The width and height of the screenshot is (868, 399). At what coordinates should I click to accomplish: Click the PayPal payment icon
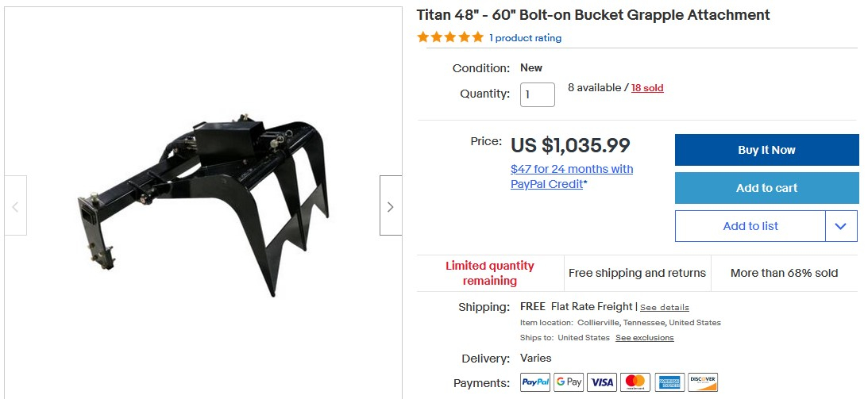(x=535, y=382)
